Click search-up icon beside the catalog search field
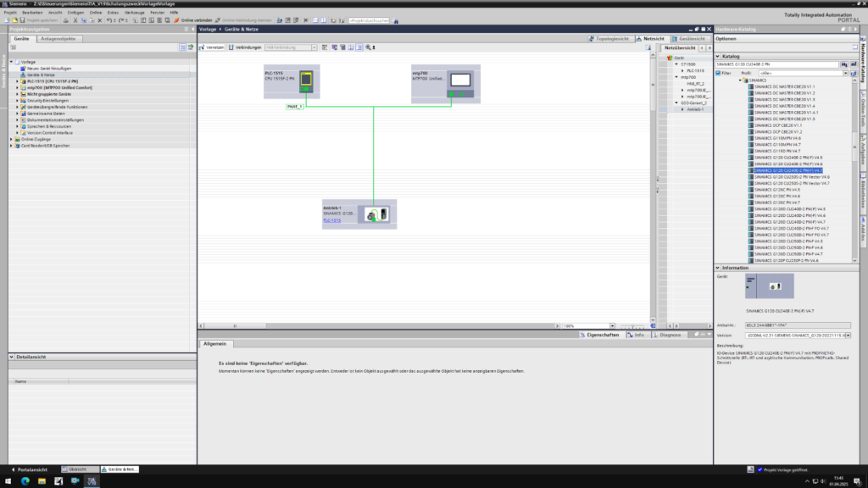Image resolution: width=868 pixels, height=488 pixels. pyautogui.click(x=853, y=64)
